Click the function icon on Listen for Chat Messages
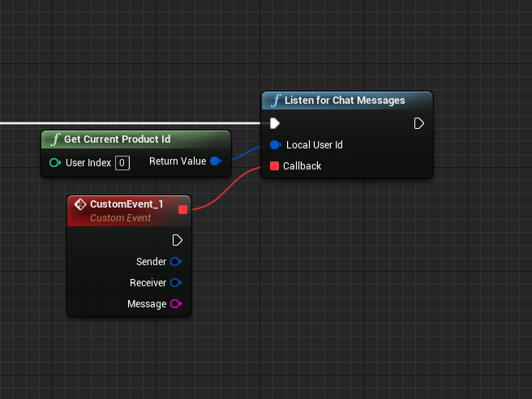 (276, 101)
